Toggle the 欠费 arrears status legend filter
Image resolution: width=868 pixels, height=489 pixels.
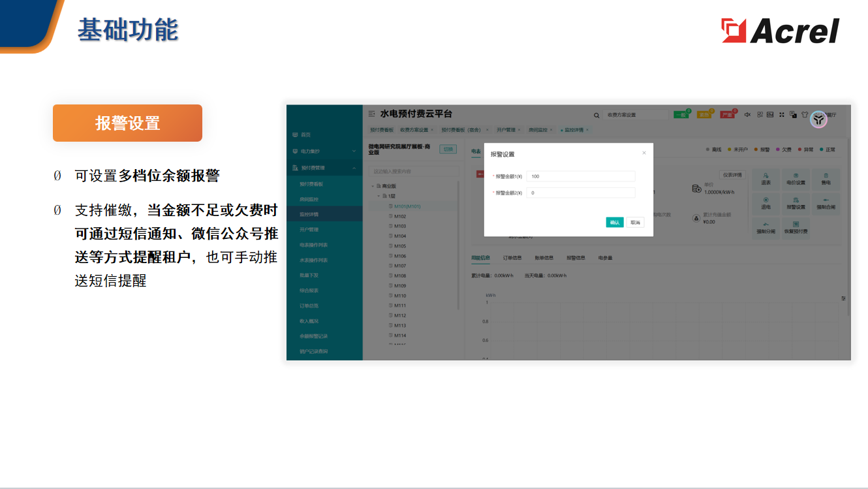point(784,150)
